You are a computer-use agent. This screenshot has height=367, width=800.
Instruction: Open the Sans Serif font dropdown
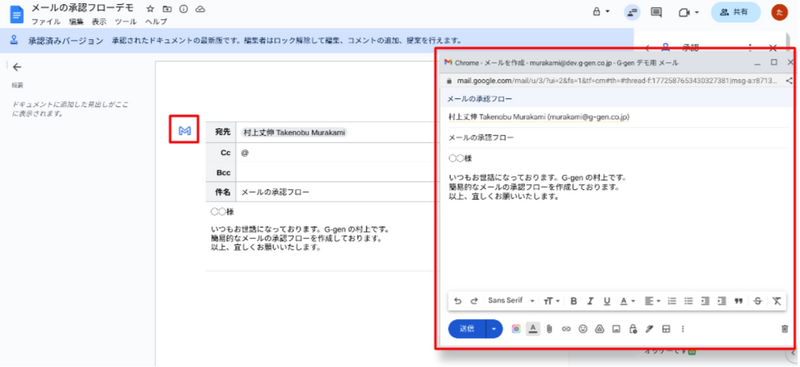[x=511, y=301]
